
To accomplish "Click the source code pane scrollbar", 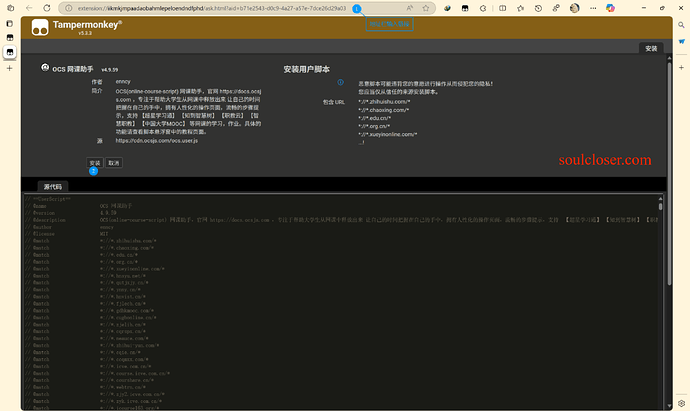I will point(660,206).
